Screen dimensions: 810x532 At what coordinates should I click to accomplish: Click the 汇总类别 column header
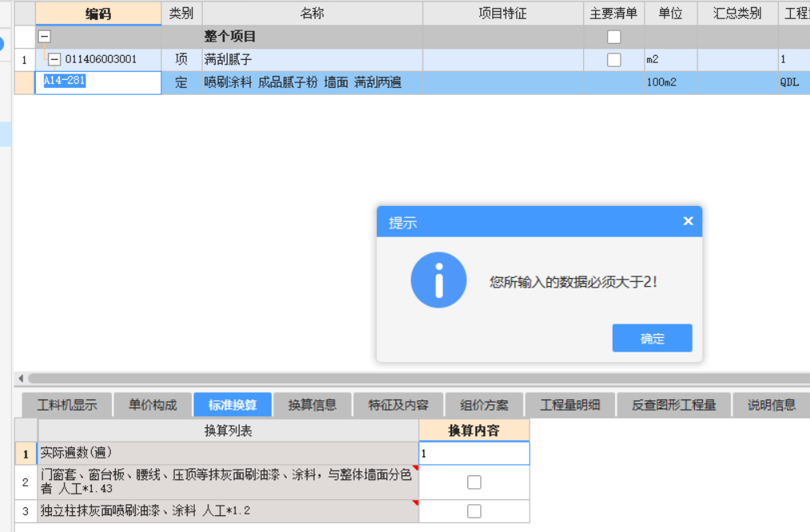click(x=737, y=14)
